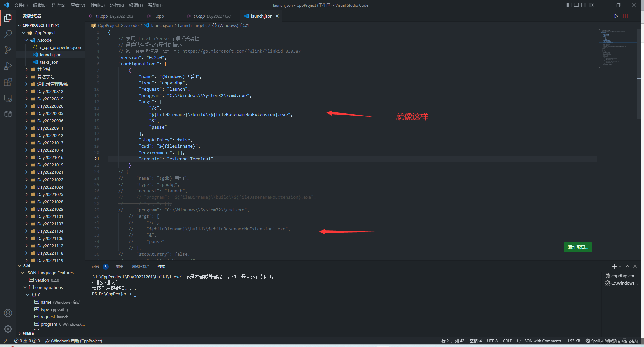Toggle secondary side bar layout icon

[584, 5]
